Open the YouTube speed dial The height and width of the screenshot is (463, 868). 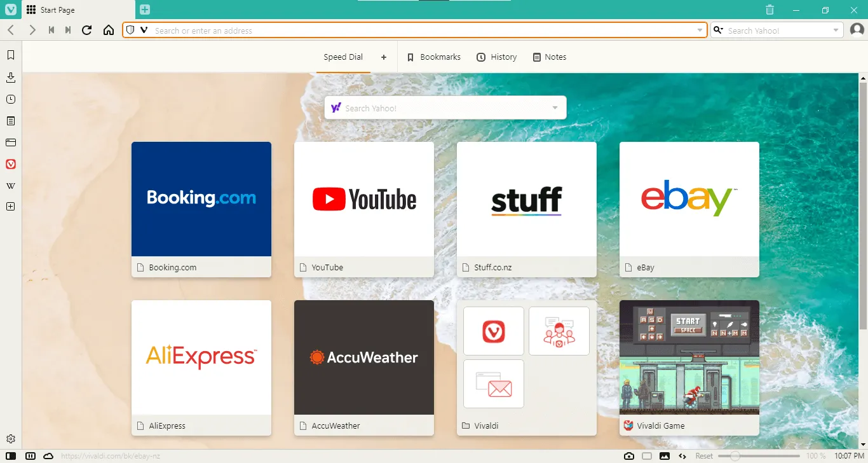click(x=364, y=209)
